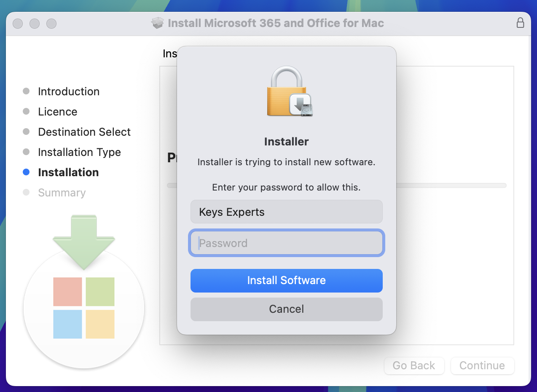The height and width of the screenshot is (392, 537).
Task: Click the Installer padlock icon in the dialog
Action: point(289,91)
